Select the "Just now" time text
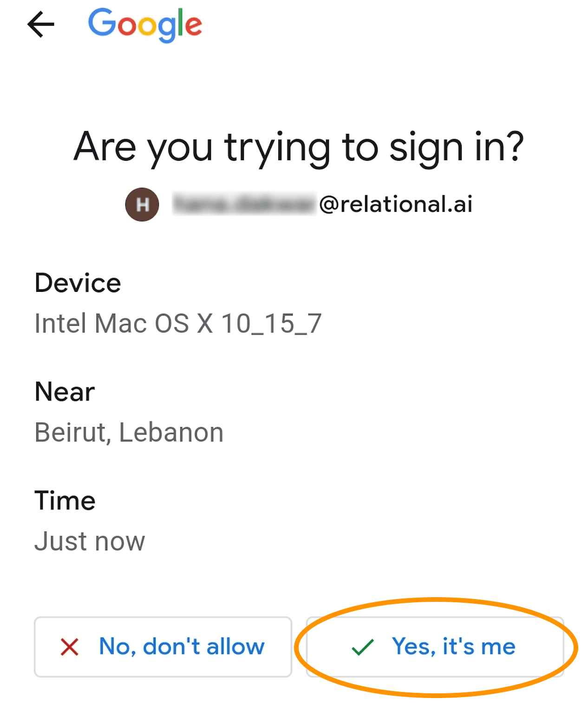Viewport: 588px width, 718px height. [x=90, y=541]
